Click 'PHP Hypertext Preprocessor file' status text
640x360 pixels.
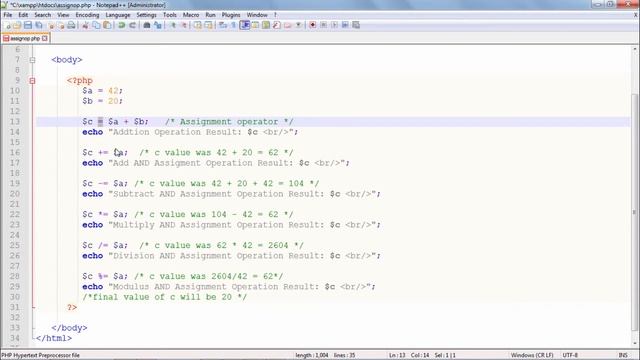click(40, 355)
